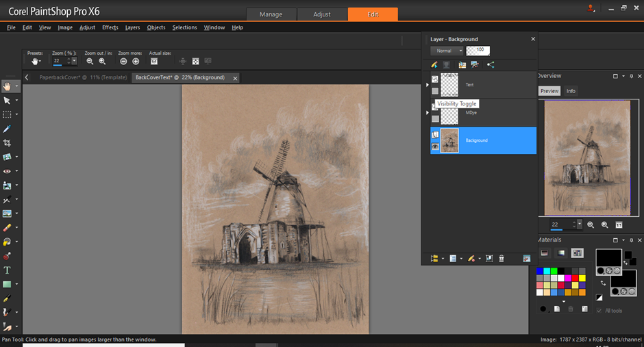Open the Normal blend mode dropdown

[447, 51]
